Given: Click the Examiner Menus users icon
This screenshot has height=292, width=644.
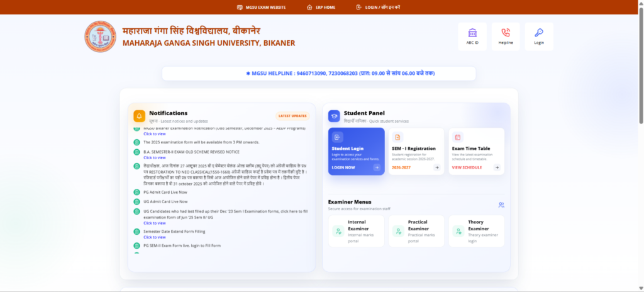Looking at the screenshot, I should 501,205.
